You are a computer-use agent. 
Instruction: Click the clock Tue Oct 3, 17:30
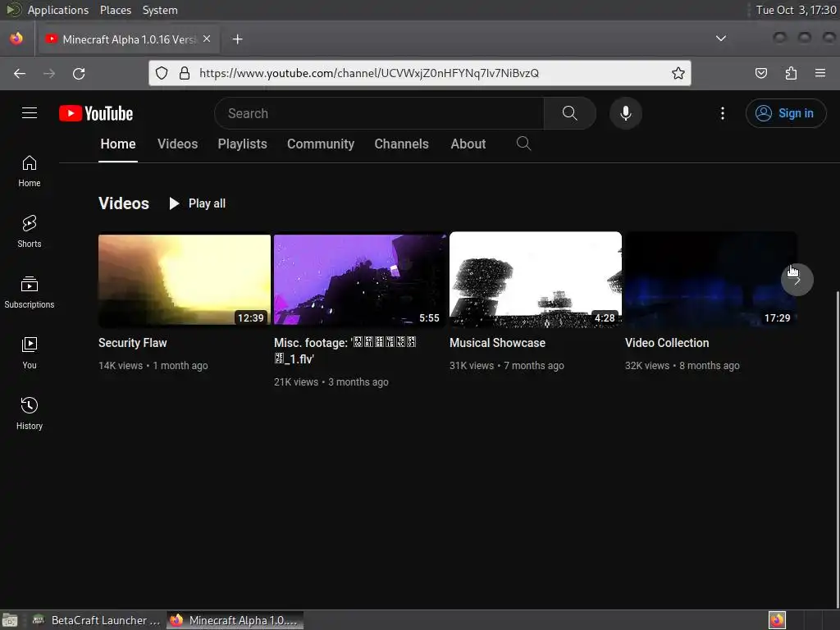point(796,10)
